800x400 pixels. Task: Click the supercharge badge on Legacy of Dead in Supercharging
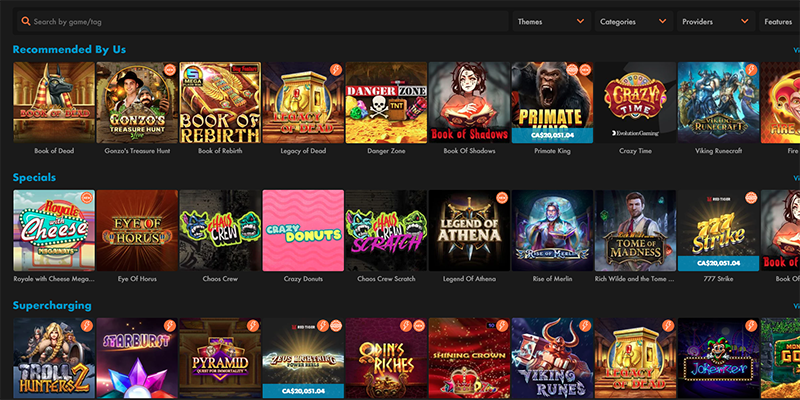coord(668,326)
